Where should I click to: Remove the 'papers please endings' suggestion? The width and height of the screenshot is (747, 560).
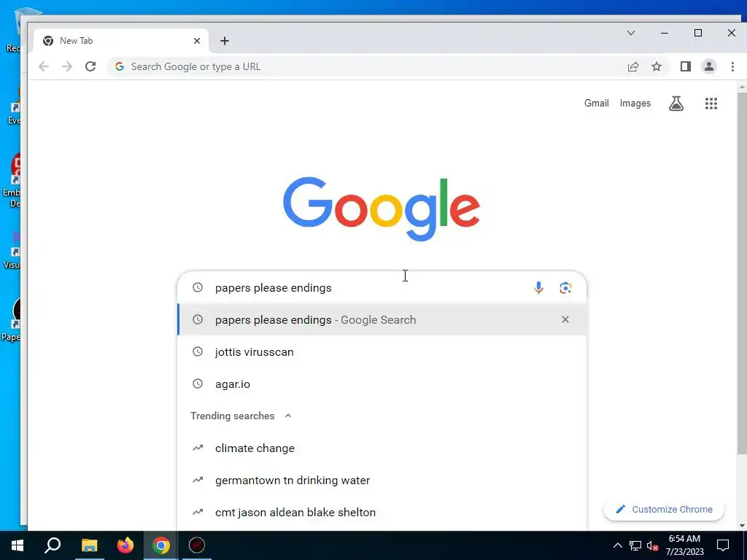pos(565,319)
